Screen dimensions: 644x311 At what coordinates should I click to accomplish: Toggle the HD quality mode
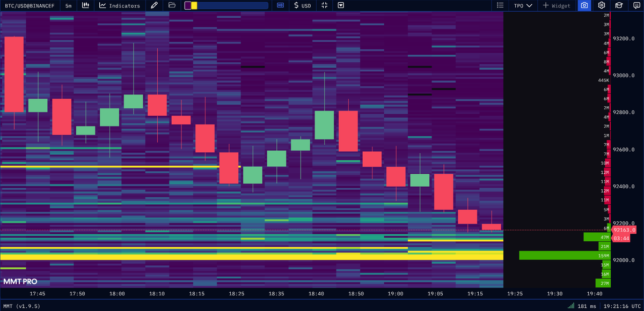pyautogui.click(x=280, y=5)
